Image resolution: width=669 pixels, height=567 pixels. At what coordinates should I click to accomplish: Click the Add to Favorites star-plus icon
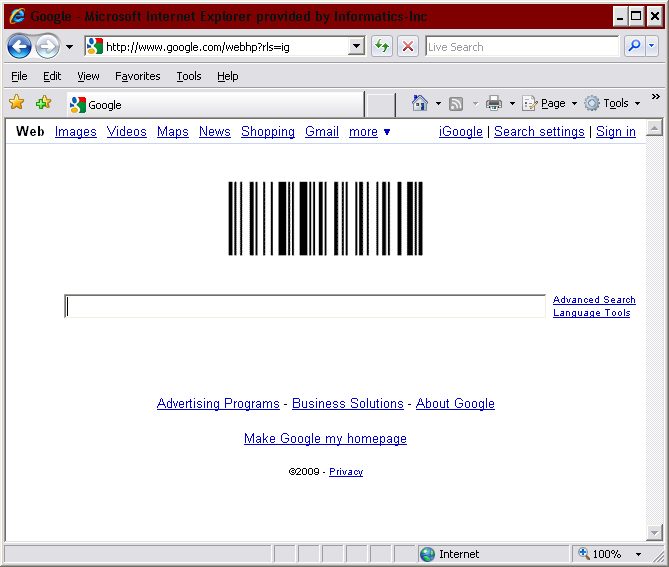pyautogui.click(x=44, y=102)
